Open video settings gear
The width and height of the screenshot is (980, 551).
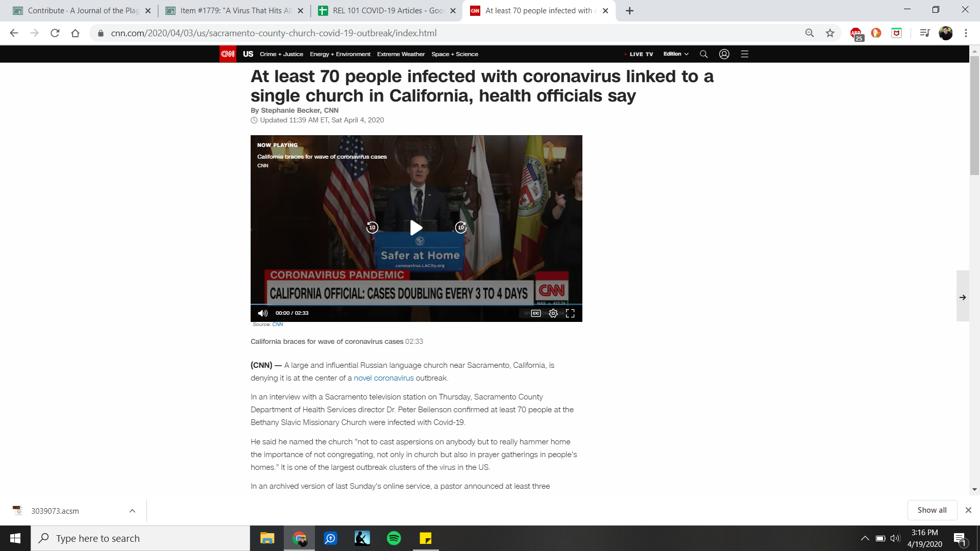point(553,313)
